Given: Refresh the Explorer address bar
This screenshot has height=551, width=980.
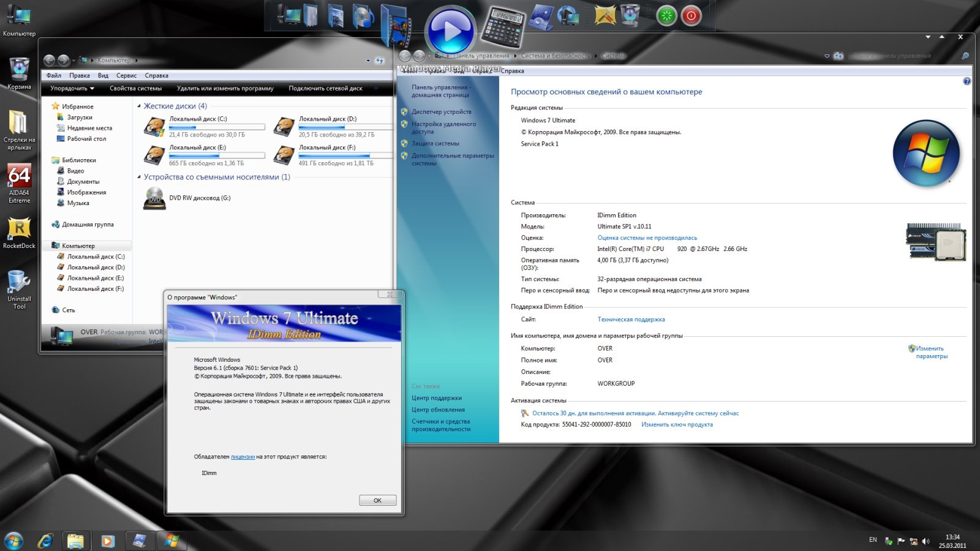Looking at the screenshot, I should pos(380,61).
